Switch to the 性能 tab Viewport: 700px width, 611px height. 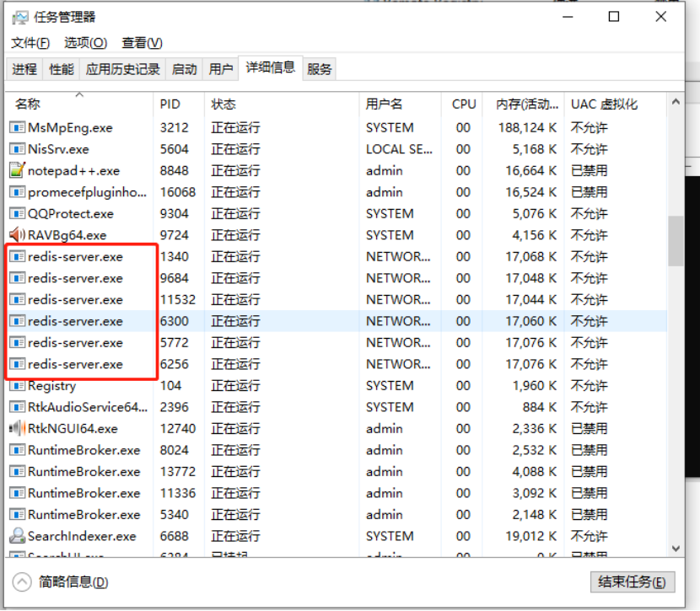click(x=62, y=69)
